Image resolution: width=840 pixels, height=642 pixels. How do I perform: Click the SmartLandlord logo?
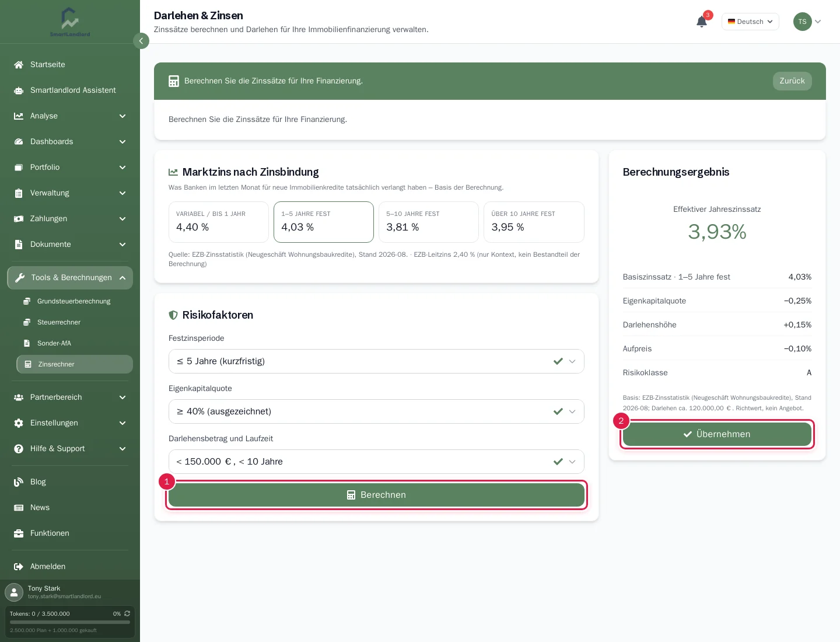point(70,22)
